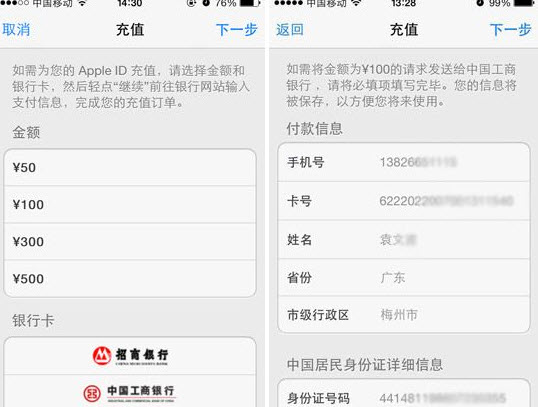Tap 返回 to go back
The height and width of the screenshot is (407, 538).
pyautogui.click(x=290, y=30)
